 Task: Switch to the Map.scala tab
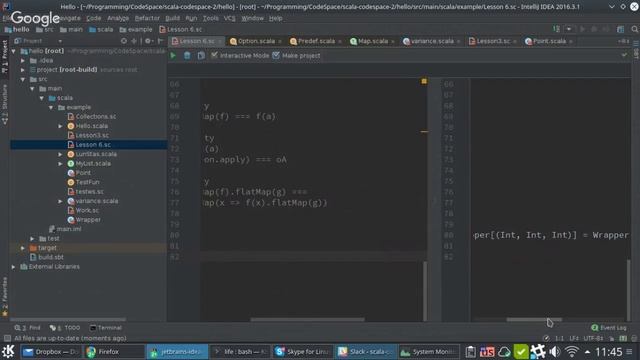tap(373, 41)
